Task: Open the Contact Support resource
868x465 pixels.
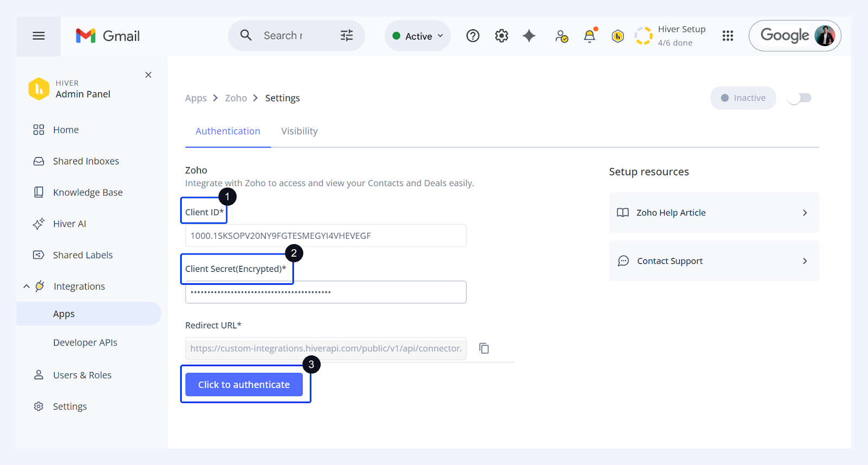Action: [x=714, y=261]
